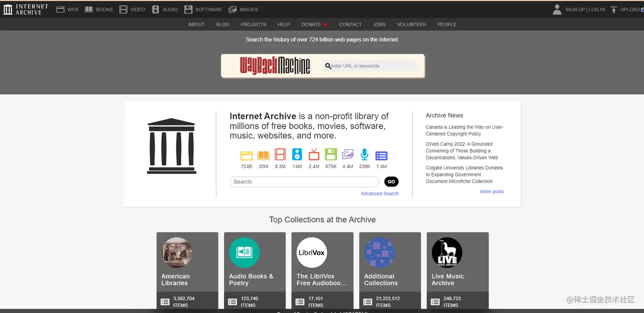Open the Blog menu item
Screen dimensions: 644x313
point(223,24)
